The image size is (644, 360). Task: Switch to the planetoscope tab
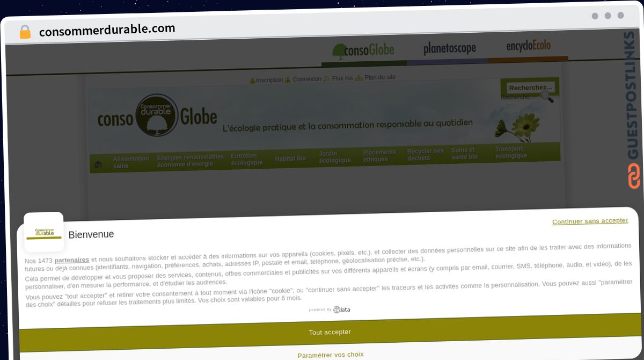(x=450, y=49)
